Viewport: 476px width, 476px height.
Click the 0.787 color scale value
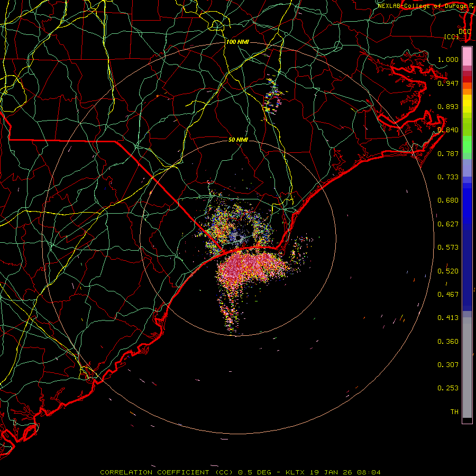448,153
